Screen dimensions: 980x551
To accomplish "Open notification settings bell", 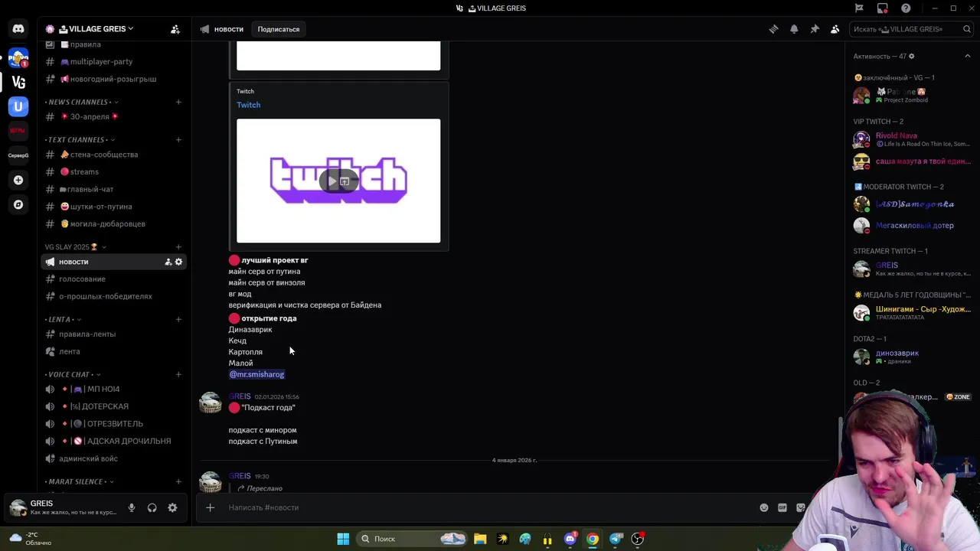I will (x=794, y=29).
